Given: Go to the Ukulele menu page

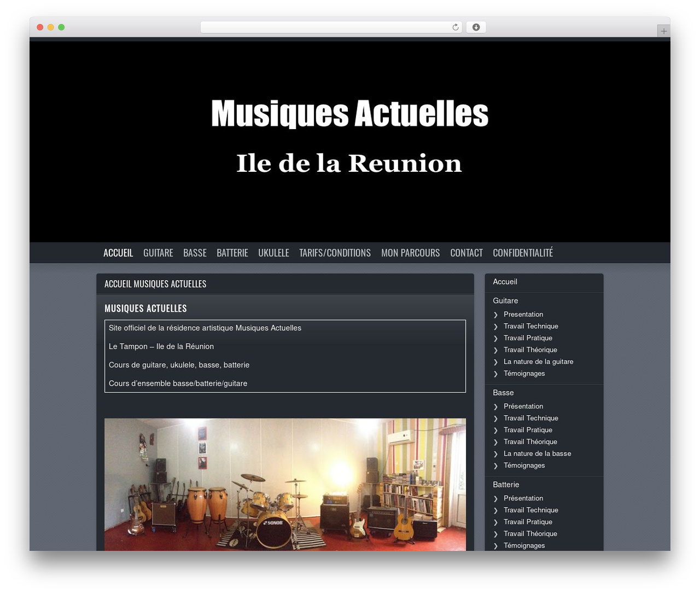Looking at the screenshot, I should tap(273, 253).
